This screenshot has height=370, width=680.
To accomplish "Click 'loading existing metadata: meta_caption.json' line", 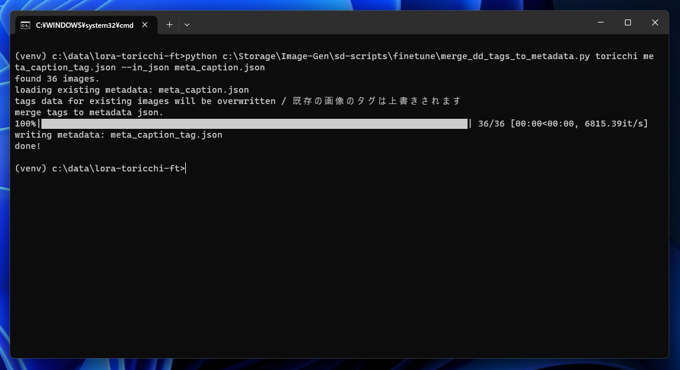I will tap(132, 90).
